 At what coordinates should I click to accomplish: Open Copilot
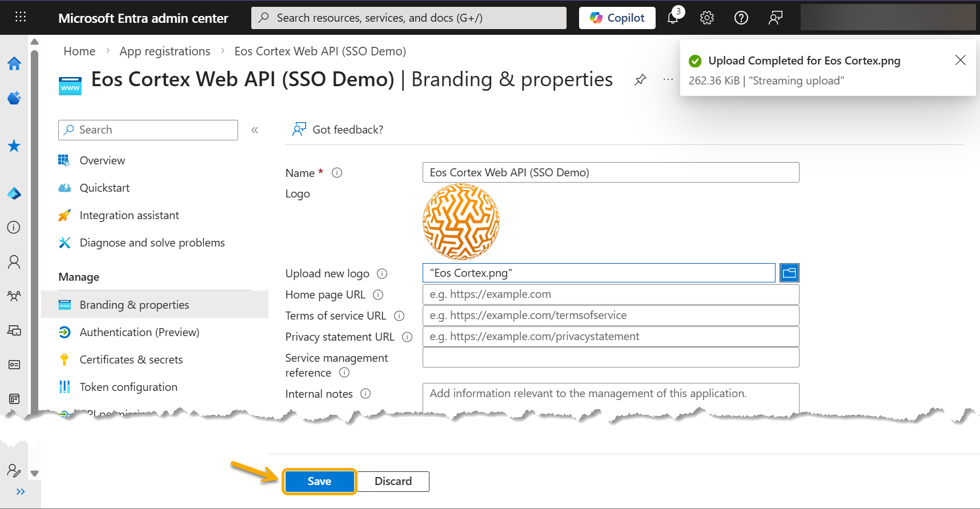(617, 18)
